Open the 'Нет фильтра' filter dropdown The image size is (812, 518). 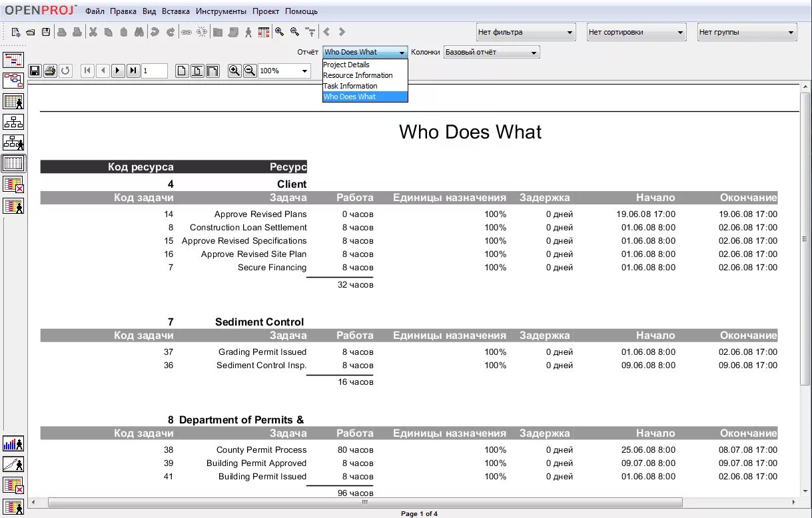526,32
